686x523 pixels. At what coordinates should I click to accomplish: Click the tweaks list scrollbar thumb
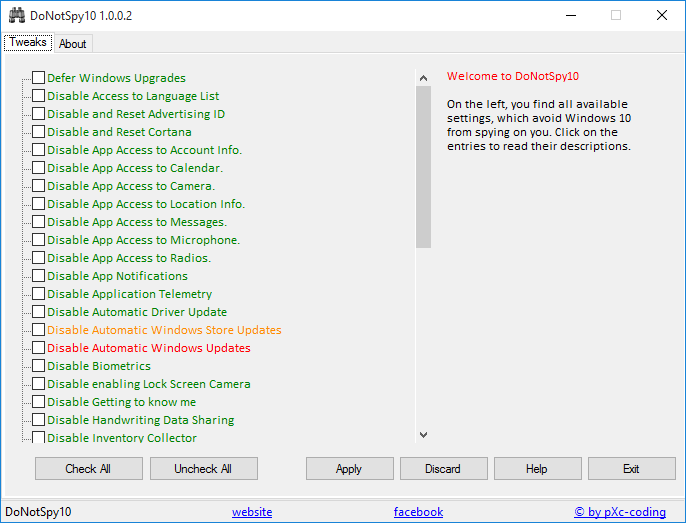(423, 165)
